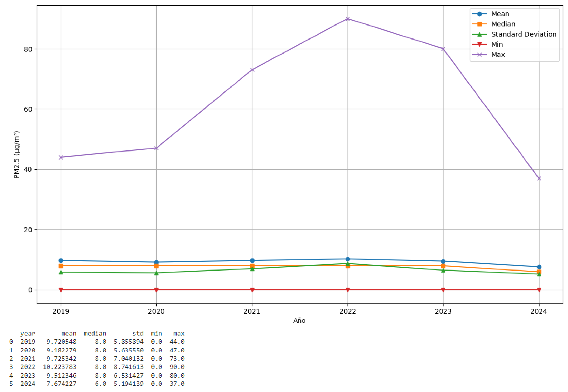Select the max value 73.0
Viewport: 568px width, 392px height.
point(177,359)
